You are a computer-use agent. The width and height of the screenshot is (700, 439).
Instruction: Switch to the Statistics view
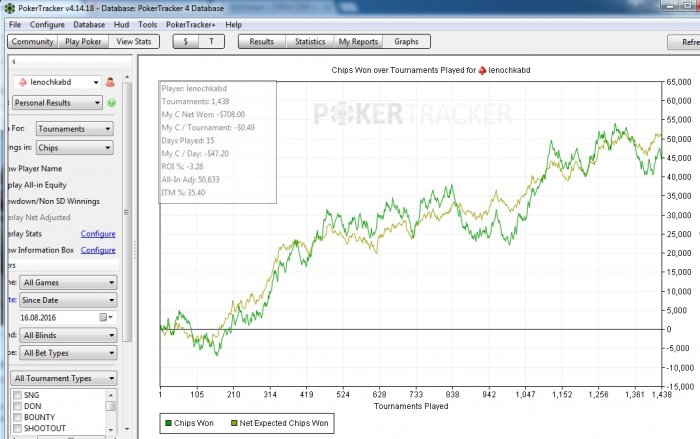pos(310,42)
